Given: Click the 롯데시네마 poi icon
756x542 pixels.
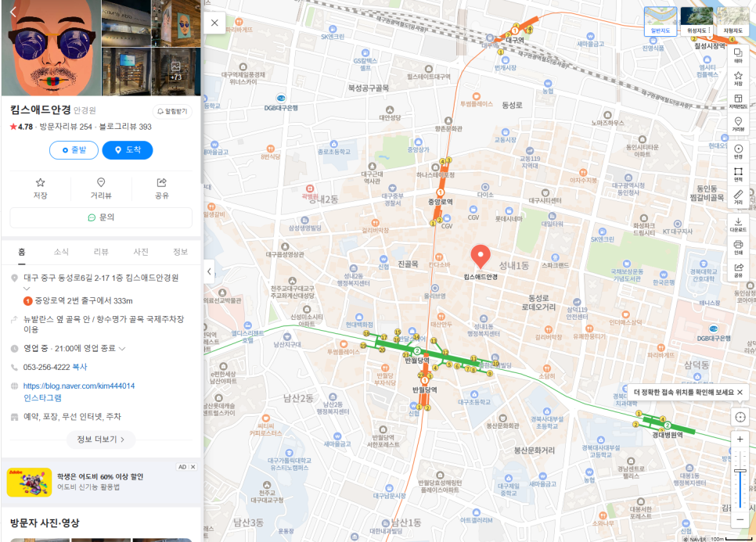Looking at the screenshot, I should coord(509,211).
